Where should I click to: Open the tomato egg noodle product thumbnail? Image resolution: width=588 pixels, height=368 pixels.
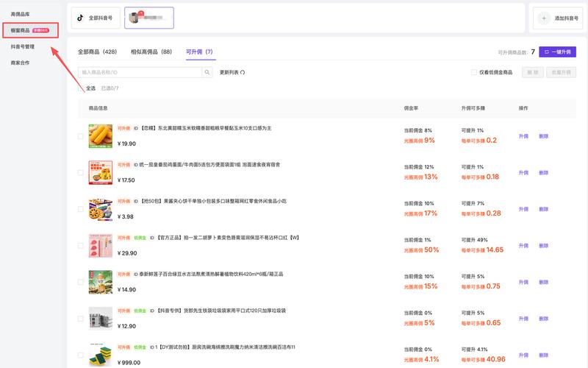(x=101, y=172)
